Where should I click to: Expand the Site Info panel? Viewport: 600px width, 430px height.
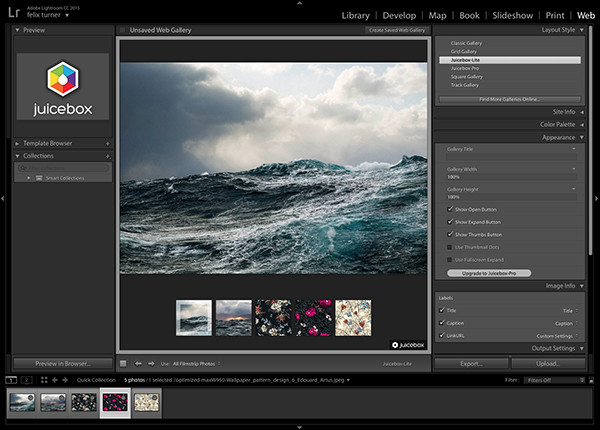click(582, 112)
